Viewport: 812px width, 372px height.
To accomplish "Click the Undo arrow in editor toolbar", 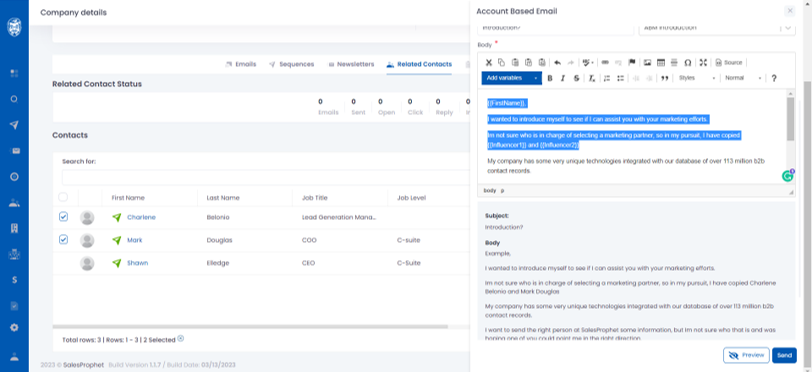I will 557,63.
